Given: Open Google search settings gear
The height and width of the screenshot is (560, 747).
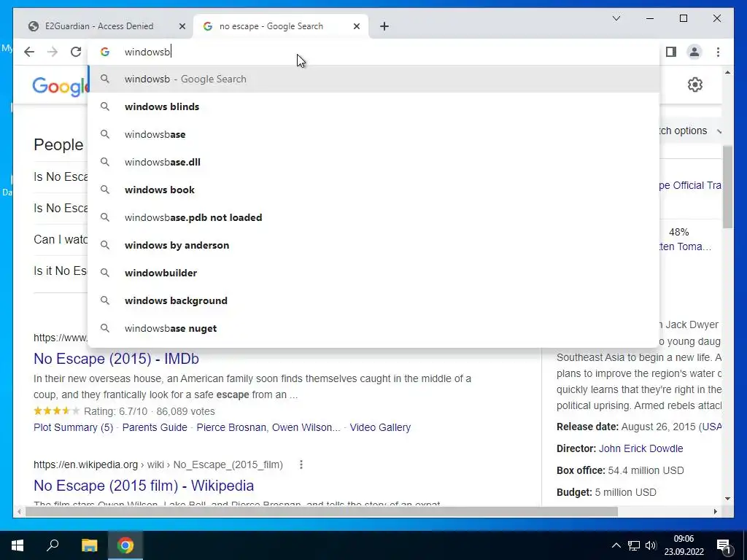Looking at the screenshot, I should click(x=695, y=85).
